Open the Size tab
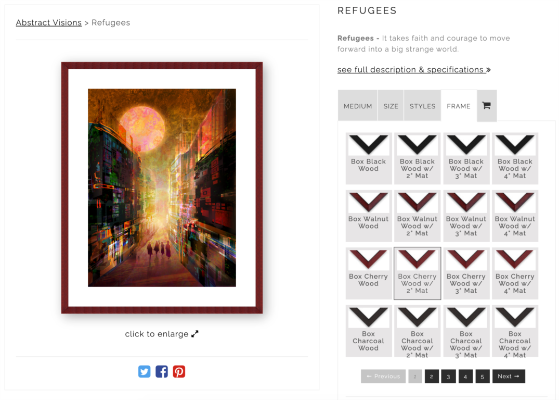Screen dimensions: 559x400 [x=391, y=106]
